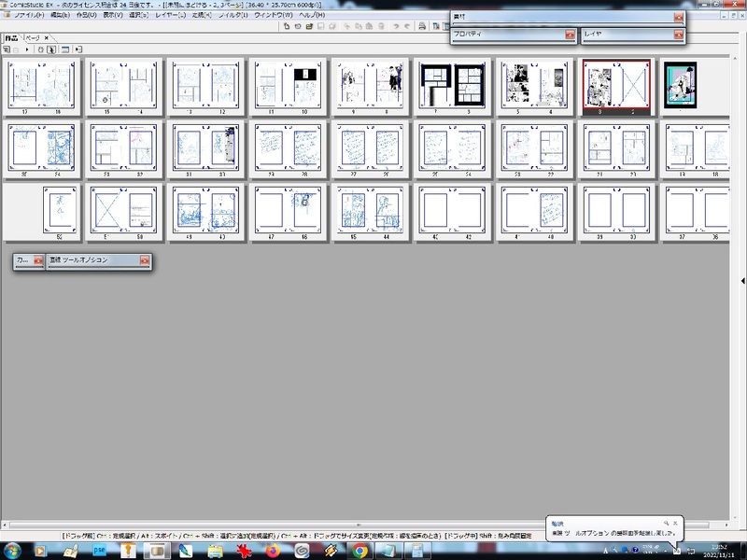The height and width of the screenshot is (560, 747).
Task: Select the black-framed spread 7-6 thumbnail
Action: pos(452,87)
